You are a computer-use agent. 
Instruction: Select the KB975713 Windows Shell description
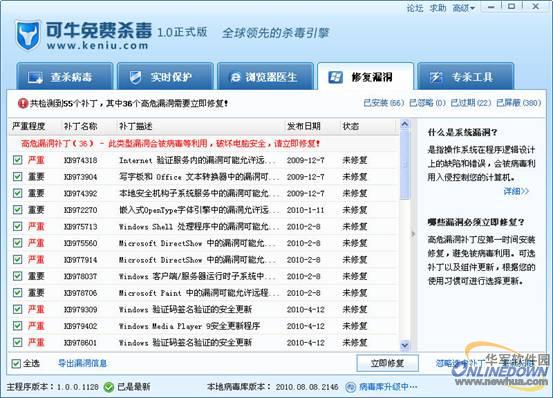[198, 227]
